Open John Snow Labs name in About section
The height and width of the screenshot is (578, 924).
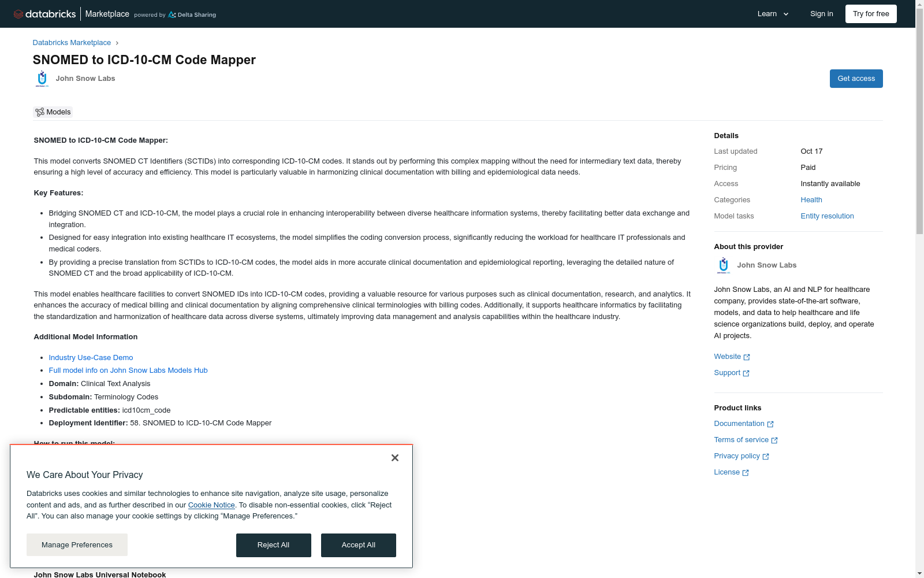pos(767,265)
